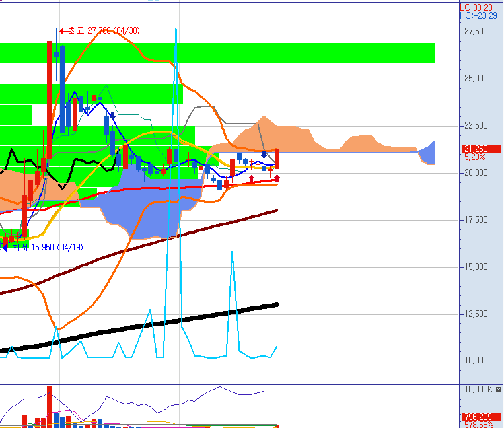Click the 27,500 price axis label
This screenshot has height=428, width=504.
click(x=476, y=31)
